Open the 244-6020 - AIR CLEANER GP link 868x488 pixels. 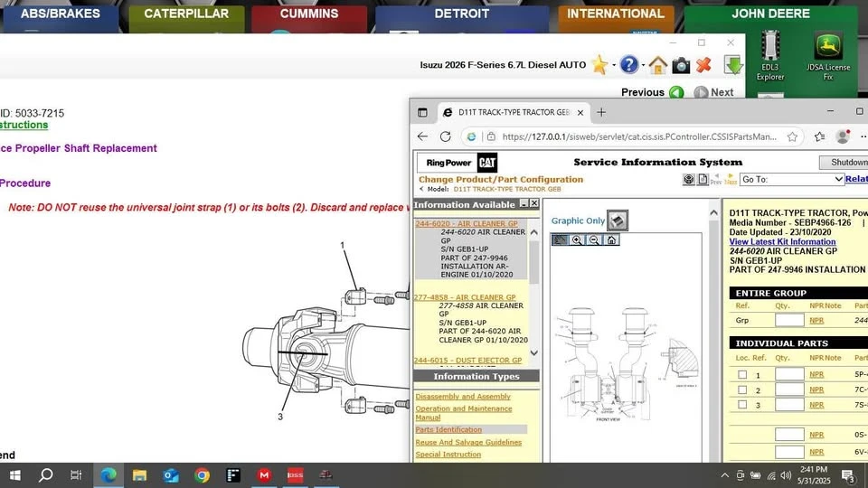click(x=467, y=223)
